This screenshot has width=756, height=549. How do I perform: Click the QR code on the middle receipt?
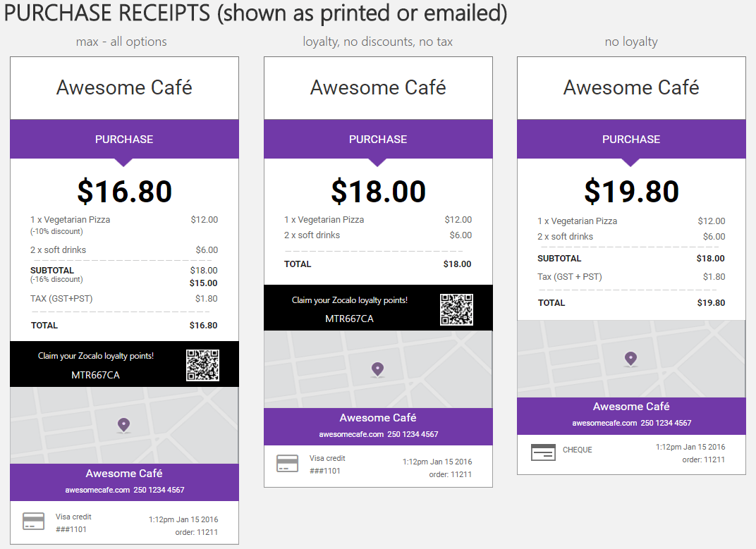(456, 309)
